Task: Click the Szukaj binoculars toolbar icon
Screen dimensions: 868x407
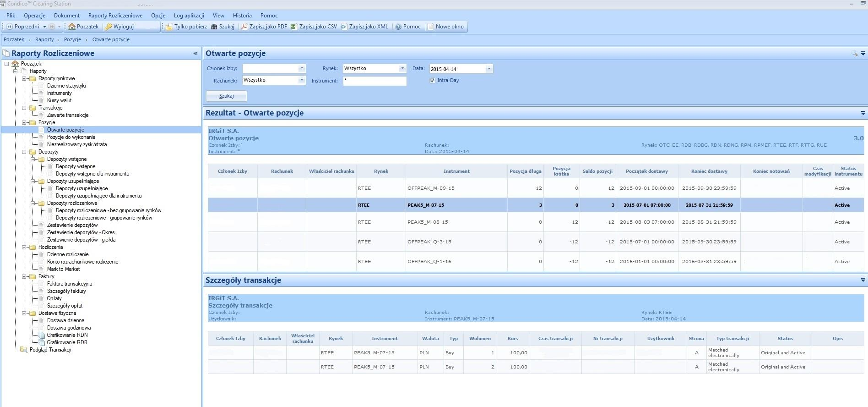Action: click(x=222, y=27)
